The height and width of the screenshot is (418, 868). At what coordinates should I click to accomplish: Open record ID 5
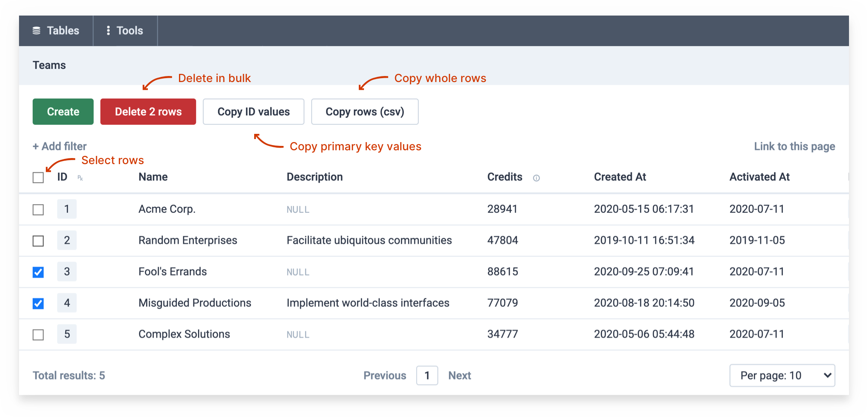click(x=67, y=334)
